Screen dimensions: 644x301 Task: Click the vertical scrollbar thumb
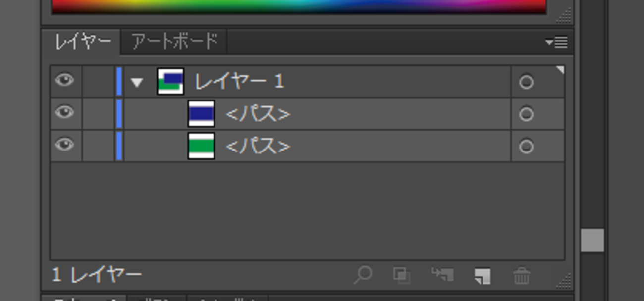click(x=592, y=240)
